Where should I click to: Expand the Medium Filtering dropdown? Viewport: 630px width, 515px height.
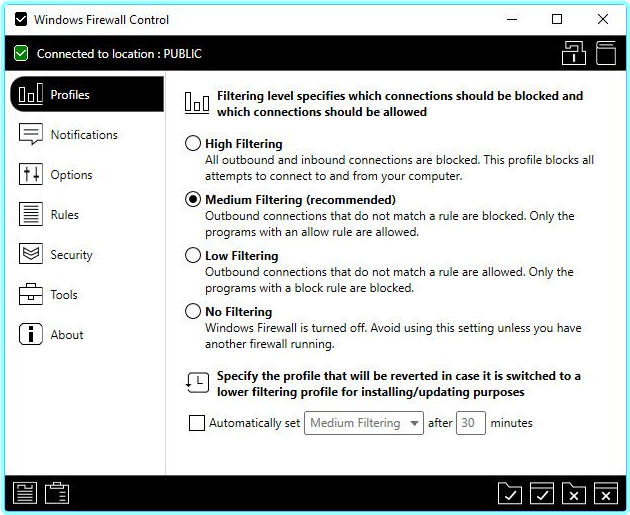pyautogui.click(x=365, y=423)
